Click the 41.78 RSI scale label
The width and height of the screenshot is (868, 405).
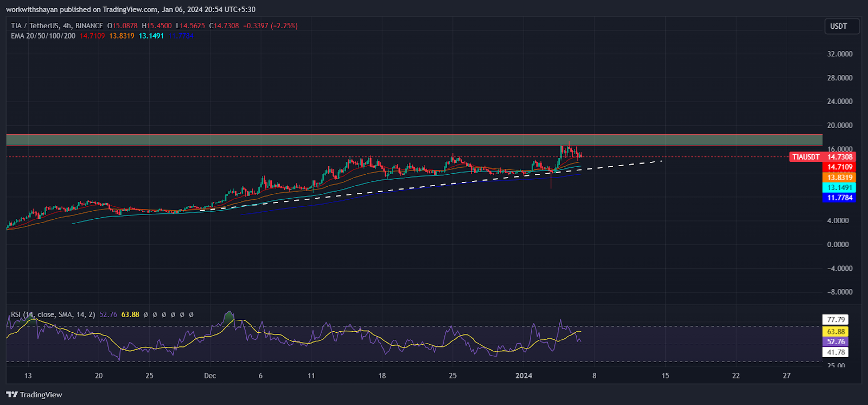click(x=835, y=352)
